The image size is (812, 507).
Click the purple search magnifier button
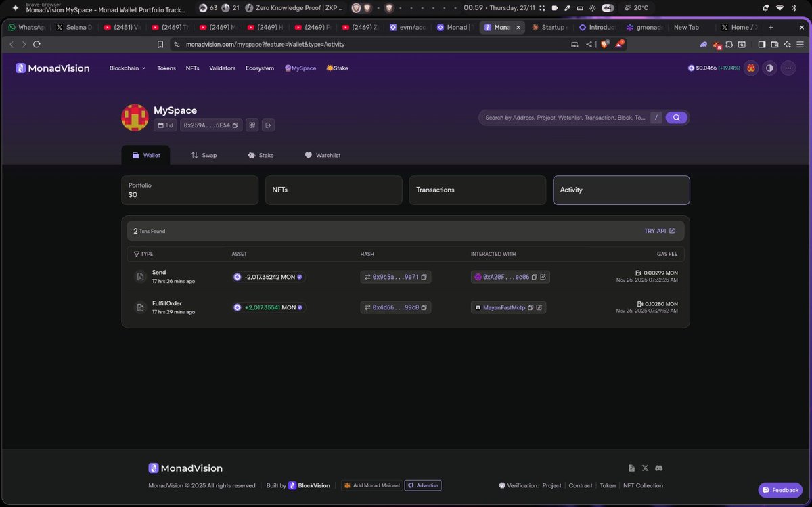(677, 118)
